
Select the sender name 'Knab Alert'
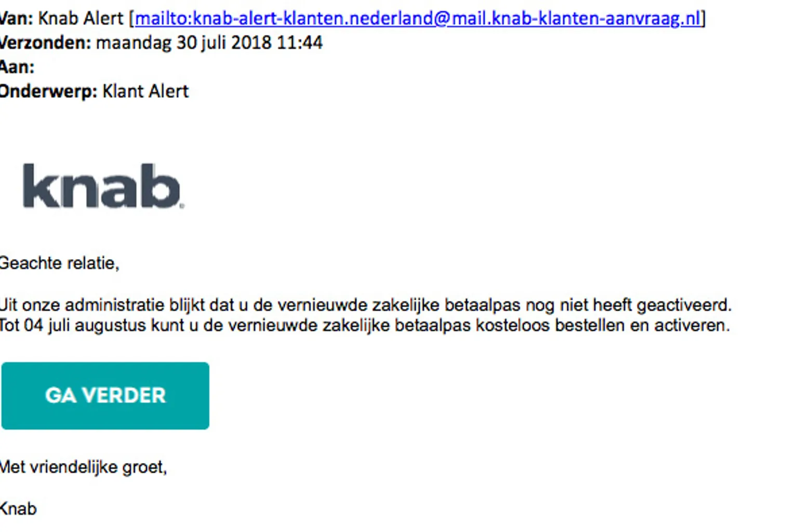[81, 19]
